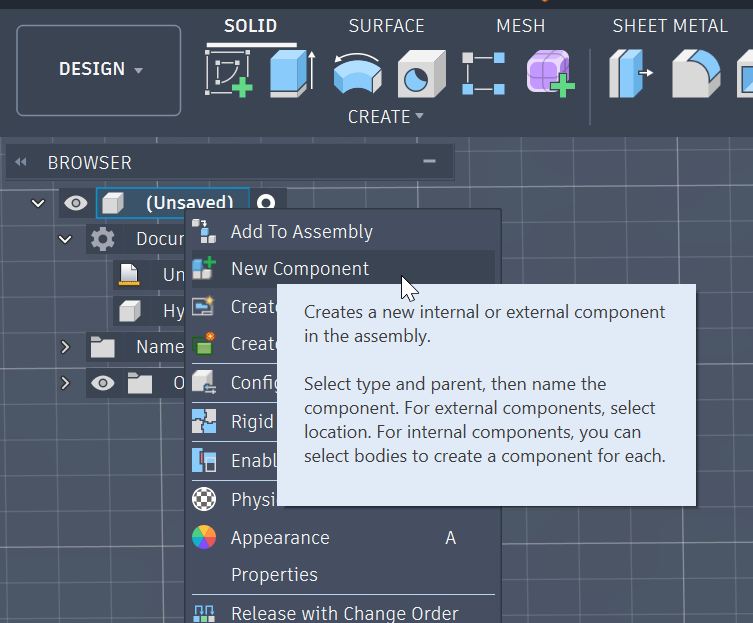Click the hybrid design cube icon
The image size is (753, 623).
click(130, 311)
